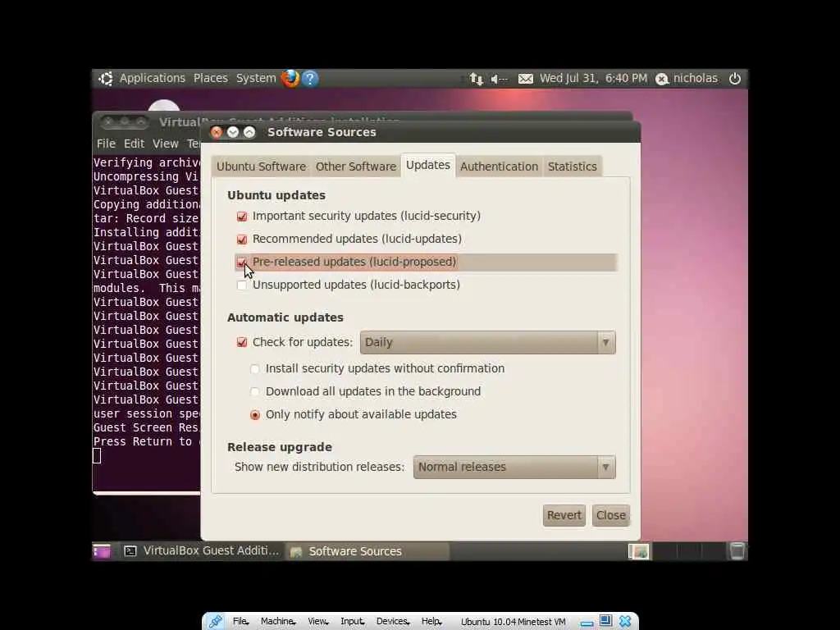Click the nicholas user status icon
Image resolution: width=840 pixels, height=630 pixels.
point(662,79)
